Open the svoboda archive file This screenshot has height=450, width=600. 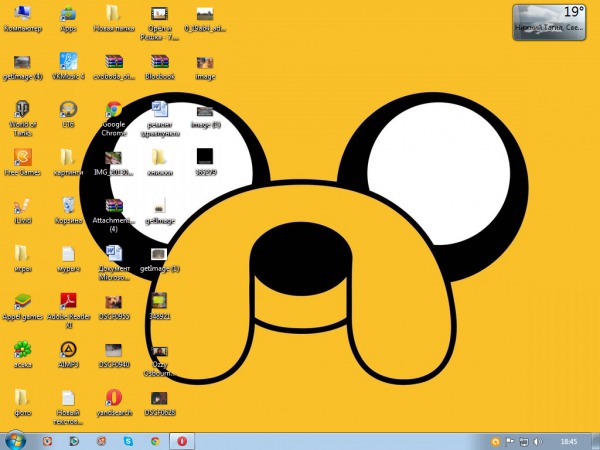click(114, 67)
